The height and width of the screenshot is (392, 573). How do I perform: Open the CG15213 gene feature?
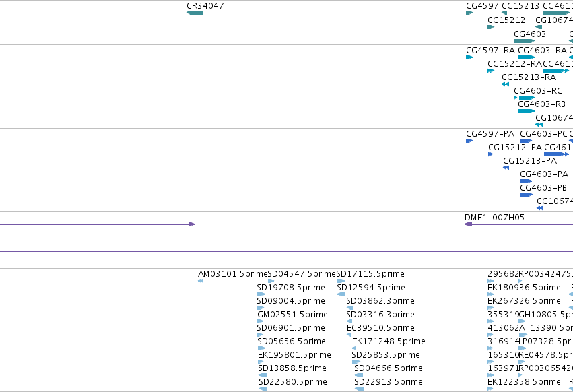tap(504, 13)
